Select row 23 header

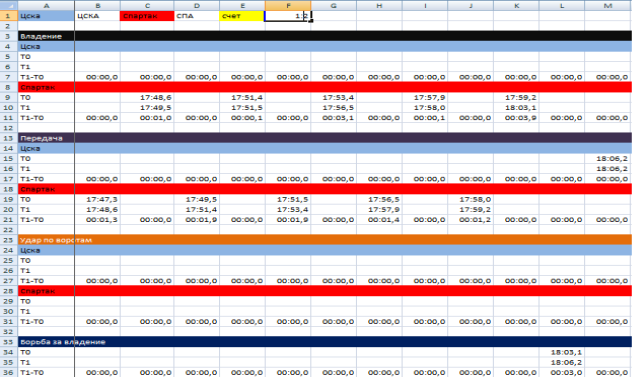pyautogui.click(x=8, y=240)
